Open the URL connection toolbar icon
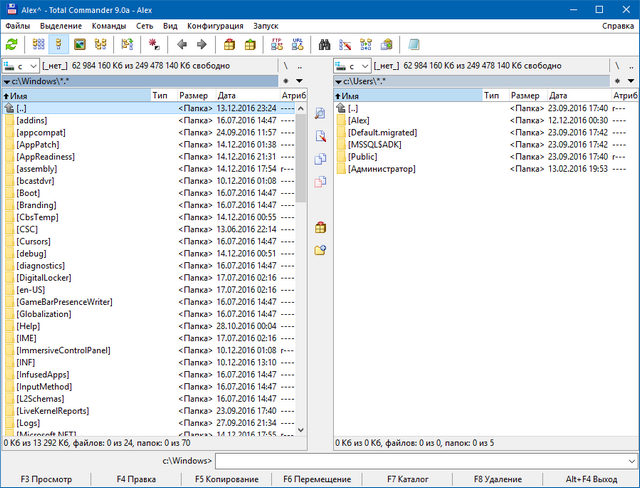 (x=298, y=44)
